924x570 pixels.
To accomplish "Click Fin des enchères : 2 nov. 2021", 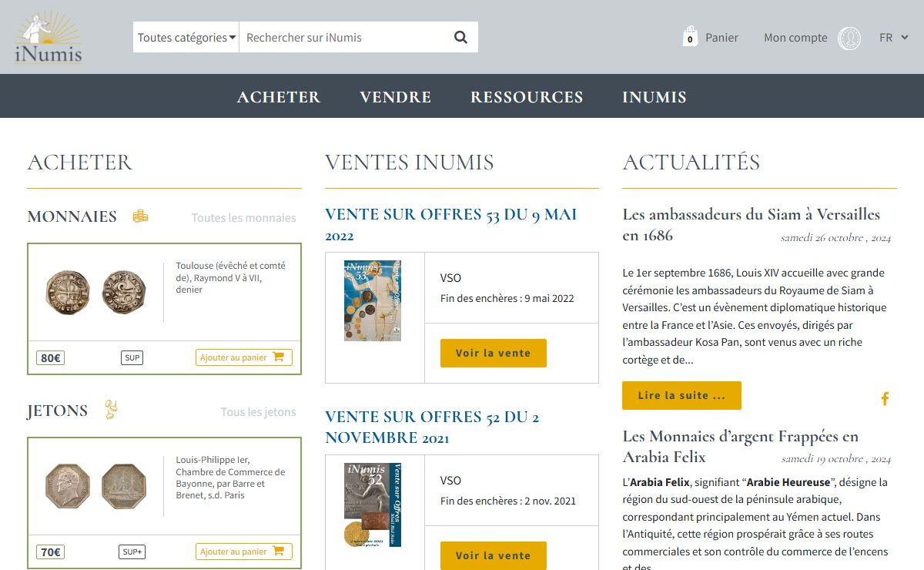I will pyautogui.click(x=508, y=501).
